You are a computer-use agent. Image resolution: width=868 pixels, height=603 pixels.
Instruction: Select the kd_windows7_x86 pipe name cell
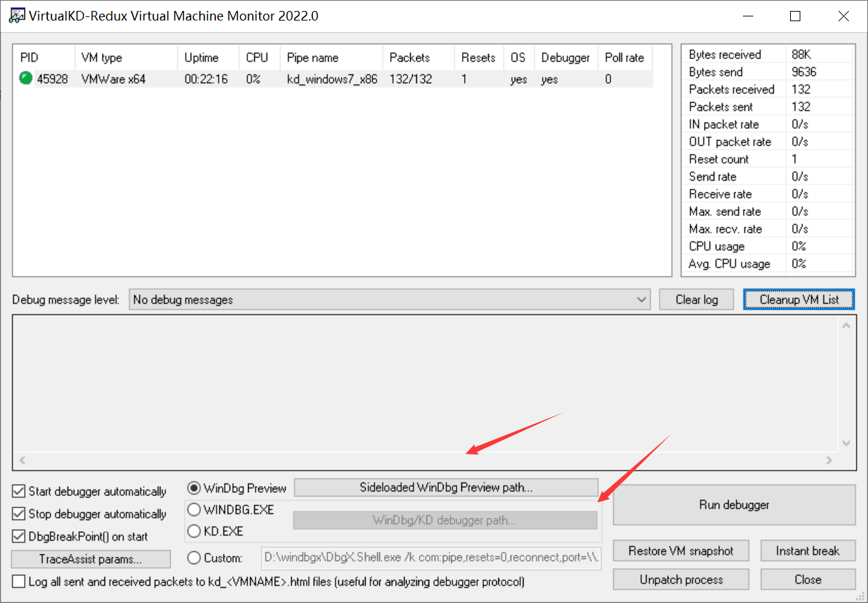(x=331, y=79)
